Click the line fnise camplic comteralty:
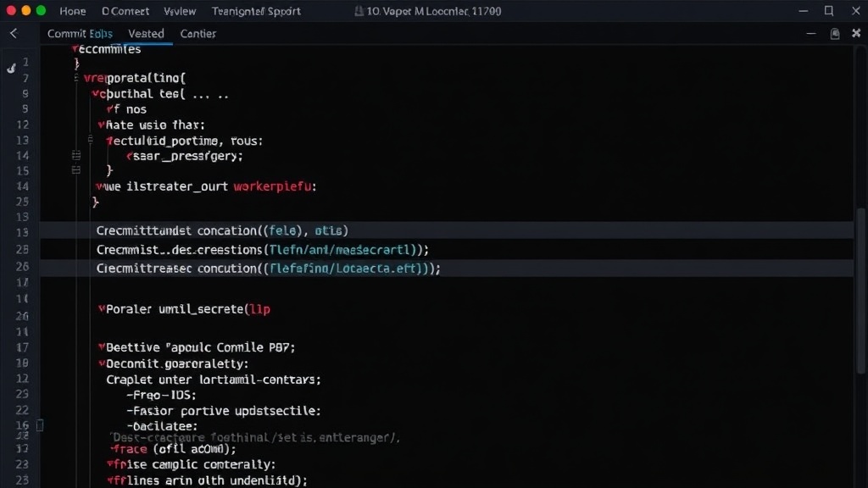The width and height of the screenshot is (868, 488). pyautogui.click(x=192, y=464)
